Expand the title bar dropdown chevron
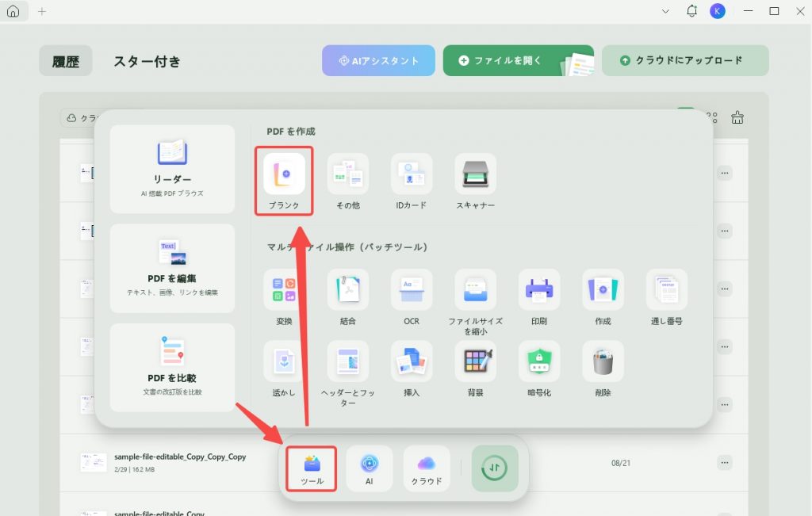Image resolution: width=812 pixels, height=516 pixels. (665, 11)
